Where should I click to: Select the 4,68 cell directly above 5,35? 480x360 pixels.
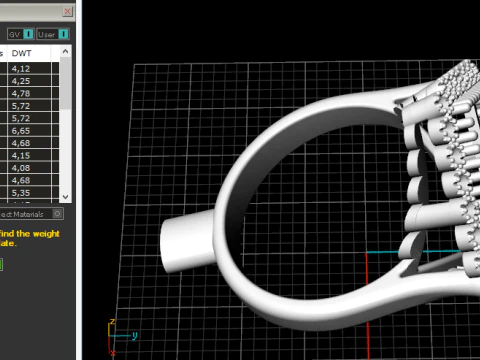29,180
